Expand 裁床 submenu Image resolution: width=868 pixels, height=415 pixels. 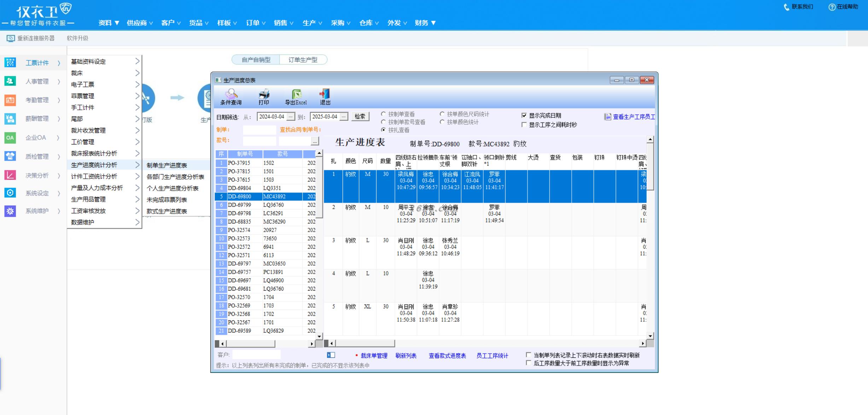[x=105, y=73]
